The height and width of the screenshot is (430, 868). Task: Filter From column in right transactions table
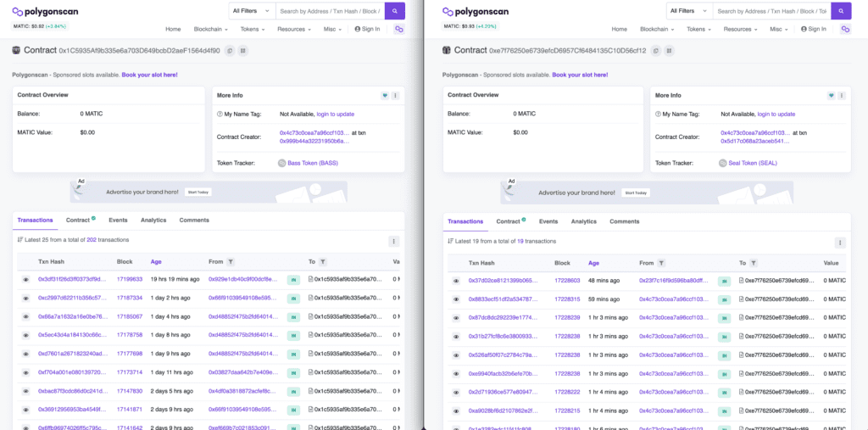661,263
